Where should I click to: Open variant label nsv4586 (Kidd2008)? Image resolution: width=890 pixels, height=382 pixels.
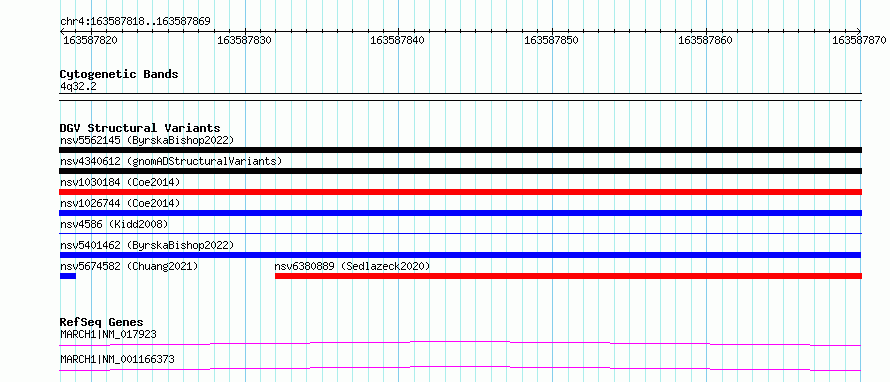114,224
